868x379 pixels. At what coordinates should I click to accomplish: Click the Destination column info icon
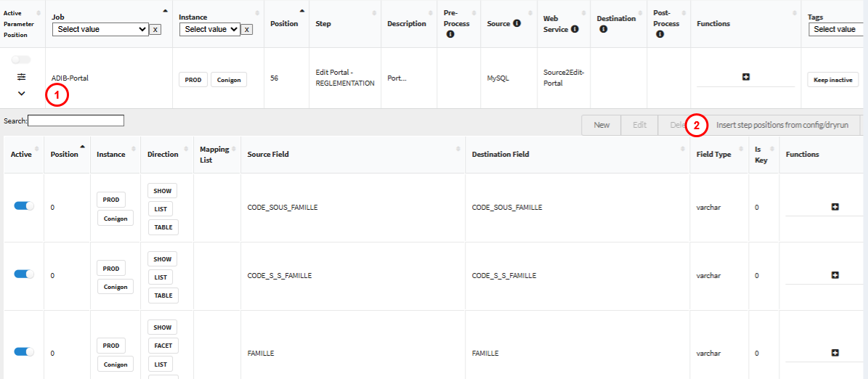click(x=602, y=29)
